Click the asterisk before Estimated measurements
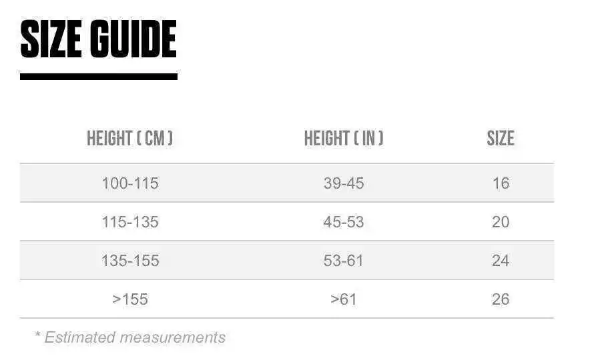Screen dimensions: 590x364 [37, 335]
